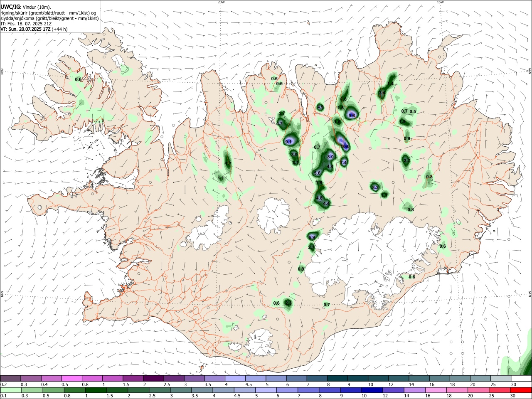Click the bright red lower swatch after 30
532x399 pixels.
coord(522,390)
